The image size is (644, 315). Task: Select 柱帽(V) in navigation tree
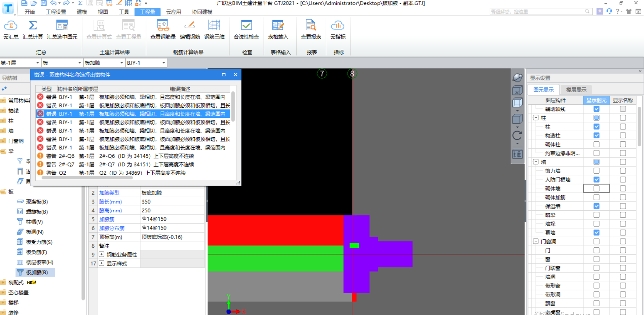(34, 222)
